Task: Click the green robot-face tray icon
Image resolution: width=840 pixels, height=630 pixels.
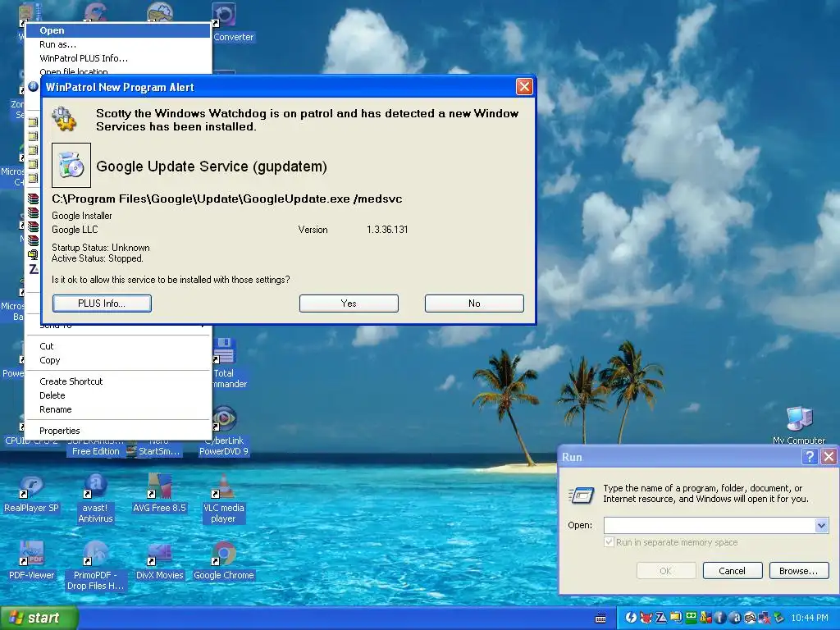Action: tap(691, 618)
